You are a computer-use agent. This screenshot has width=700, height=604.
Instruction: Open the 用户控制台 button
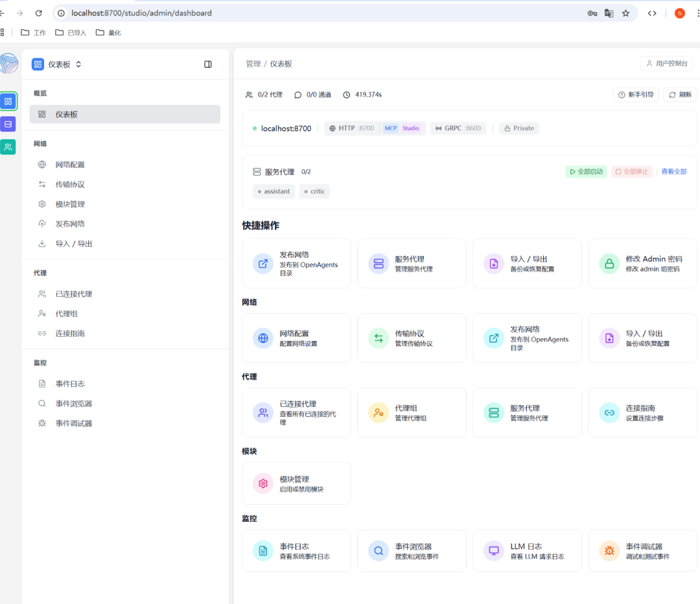point(666,64)
